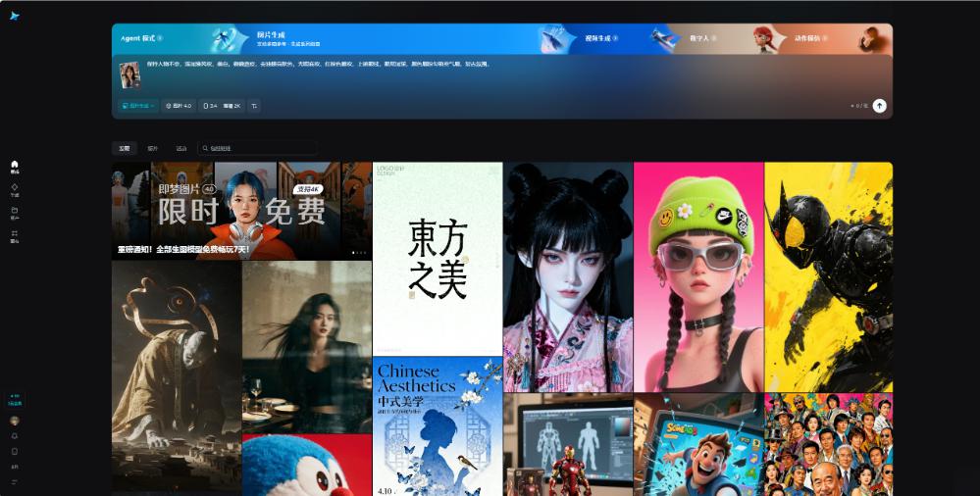This screenshot has height=496, width=980.
Task: Switch to the action imitation tab
Action: point(809,38)
